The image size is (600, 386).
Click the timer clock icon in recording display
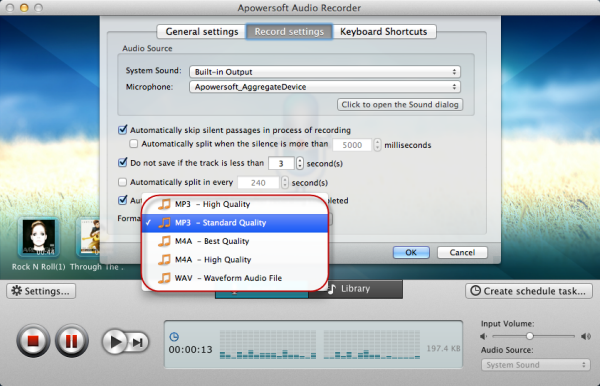coord(174,337)
